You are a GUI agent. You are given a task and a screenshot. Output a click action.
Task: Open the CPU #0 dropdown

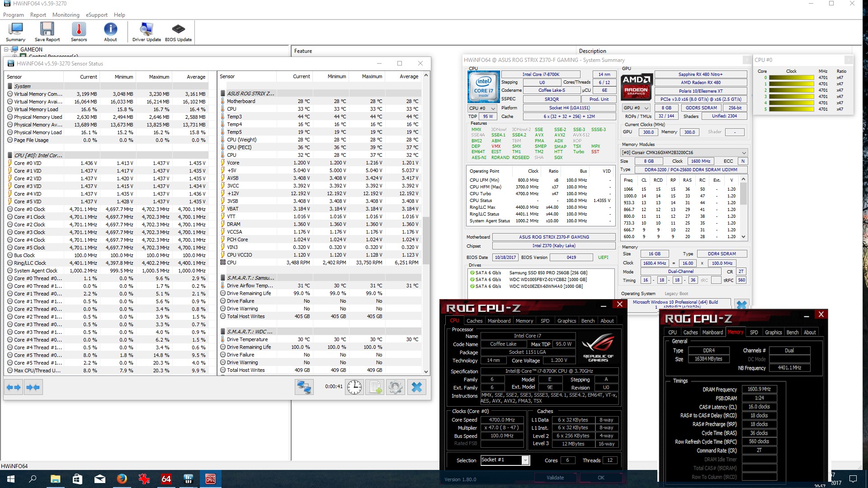pyautogui.click(x=482, y=108)
